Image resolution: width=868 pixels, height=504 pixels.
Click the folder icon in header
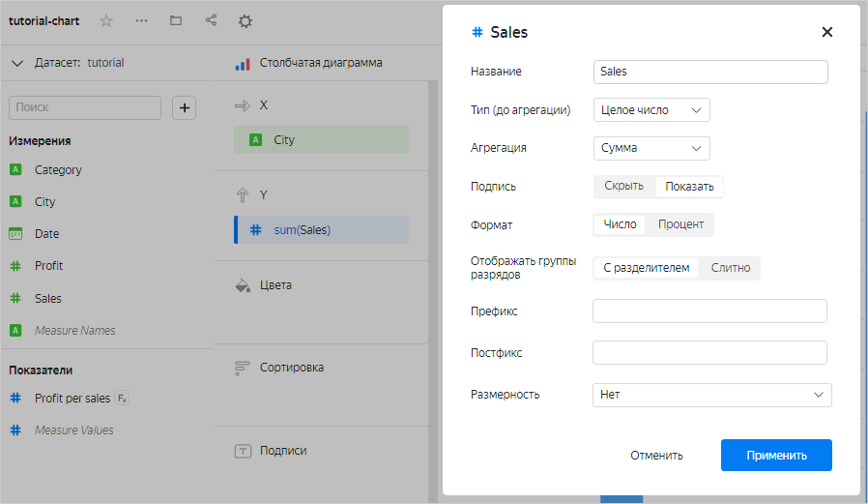[x=175, y=20]
